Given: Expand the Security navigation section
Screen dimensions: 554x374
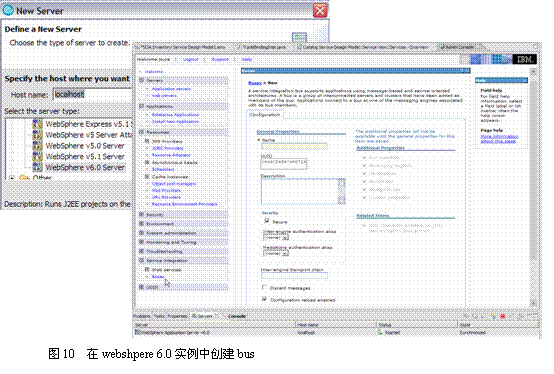Looking at the screenshot, I should [x=141, y=214].
